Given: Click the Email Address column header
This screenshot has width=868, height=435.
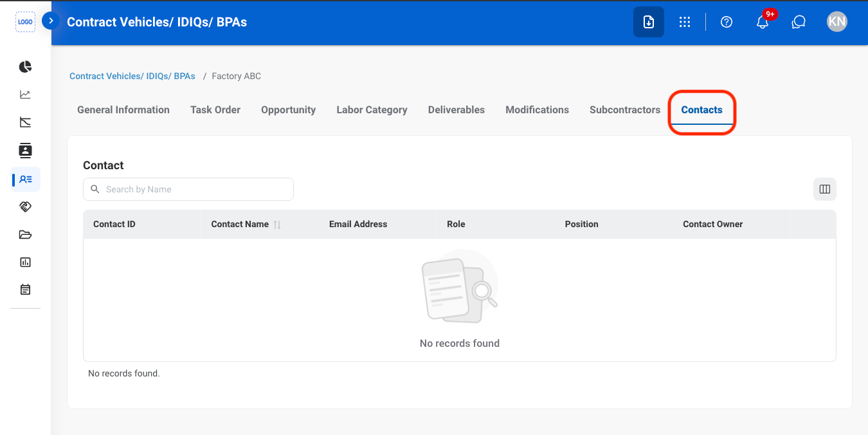Looking at the screenshot, I should (x=358, y=225).
